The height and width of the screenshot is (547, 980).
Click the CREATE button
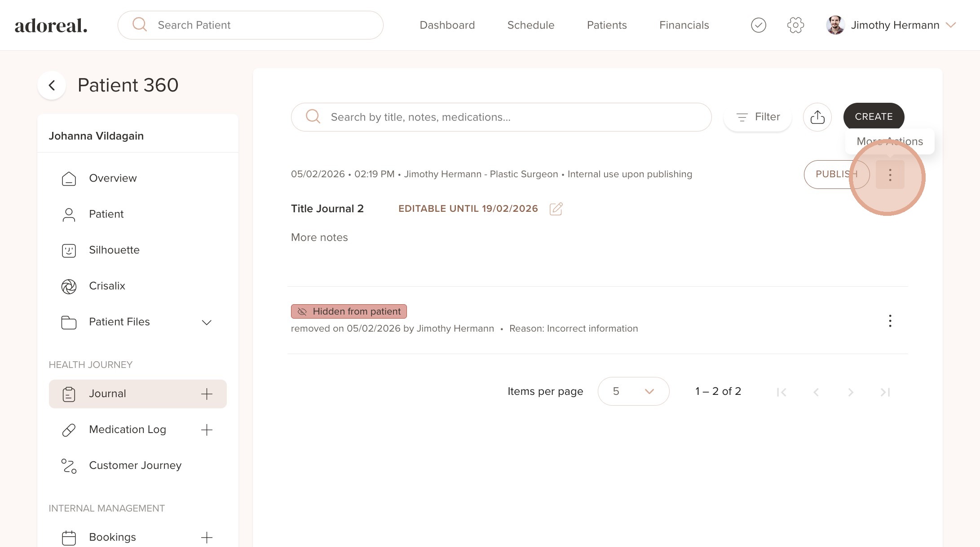[873, 117]
